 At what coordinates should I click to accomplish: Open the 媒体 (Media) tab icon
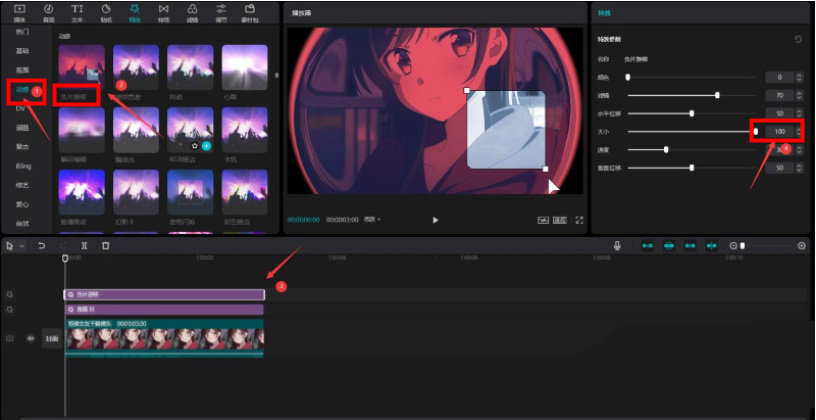(19, 11)
